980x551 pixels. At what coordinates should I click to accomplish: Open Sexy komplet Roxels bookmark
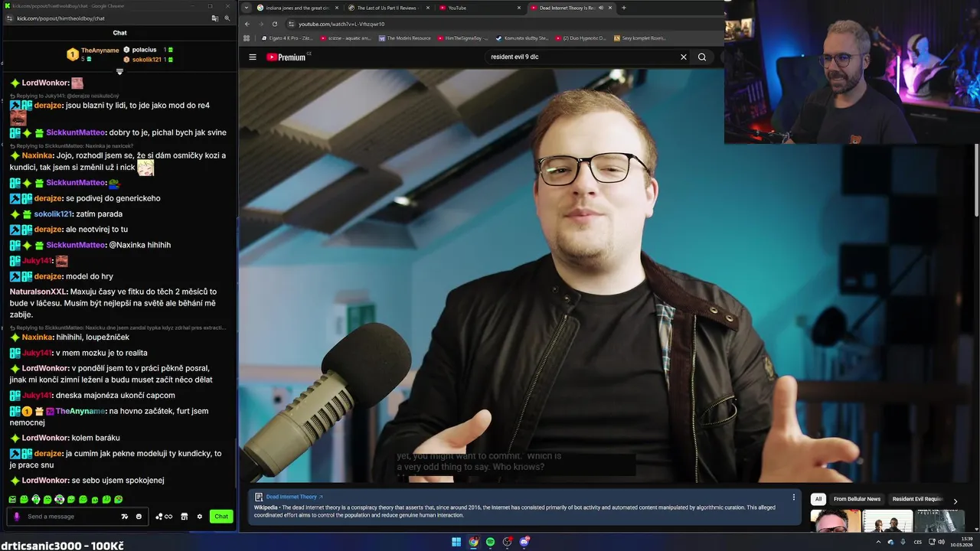[639, 37]
